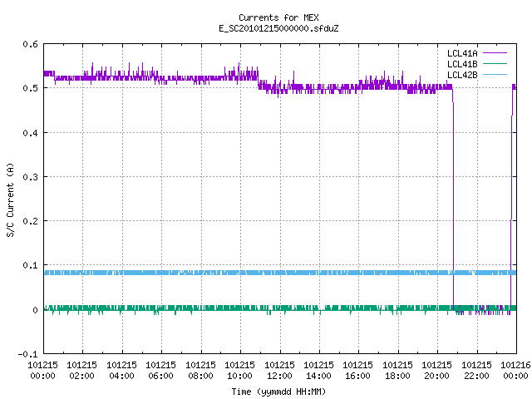Screen dimensions: 532x399
Task: Click the y-axis tick value 0.6
Action: tap(30, 44)
